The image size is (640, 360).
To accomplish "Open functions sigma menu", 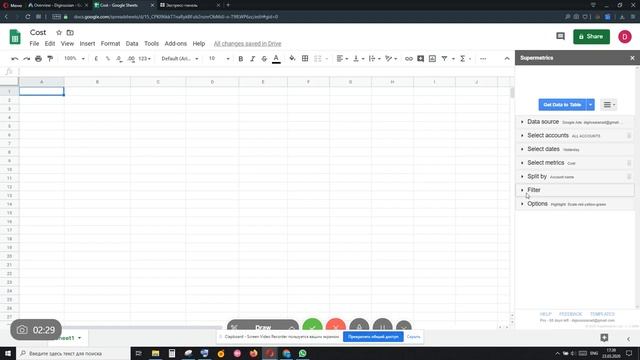I will pyautogui.click(x=463, y=59).
